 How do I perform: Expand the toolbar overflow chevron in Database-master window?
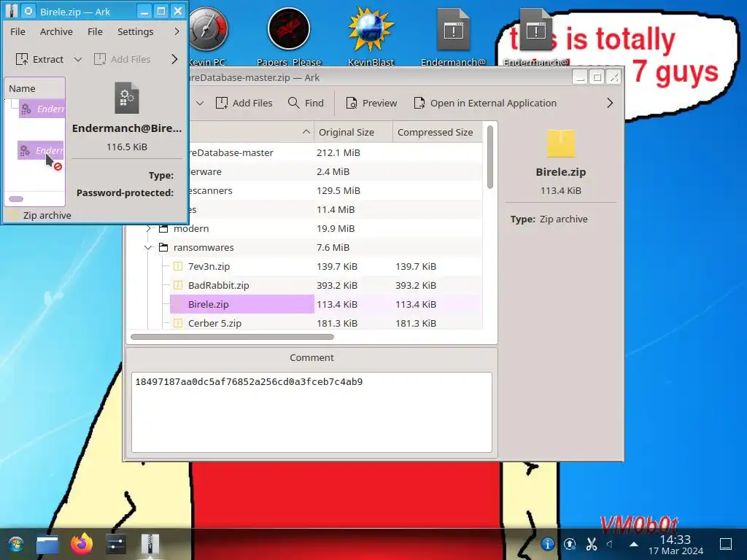coord(610,103)
